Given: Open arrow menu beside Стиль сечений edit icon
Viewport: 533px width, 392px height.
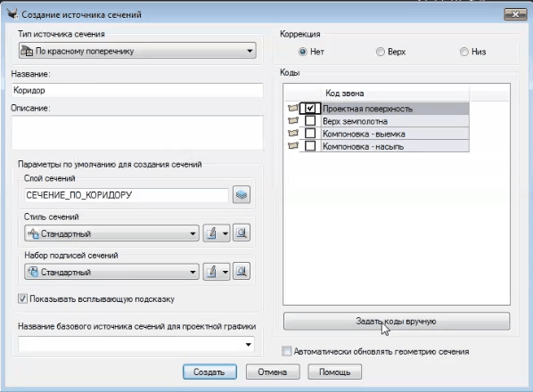Looking at the screenshot, I should tap(225, 233).
